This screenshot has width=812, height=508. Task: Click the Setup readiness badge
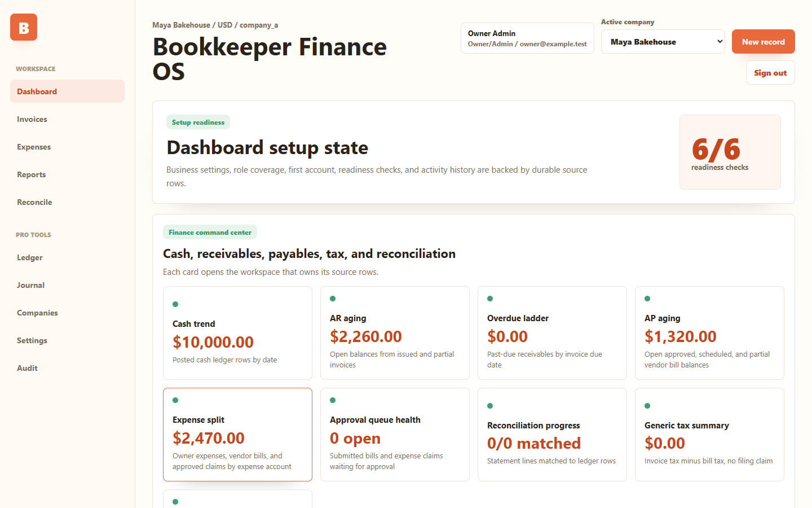(x=198, y=122)
